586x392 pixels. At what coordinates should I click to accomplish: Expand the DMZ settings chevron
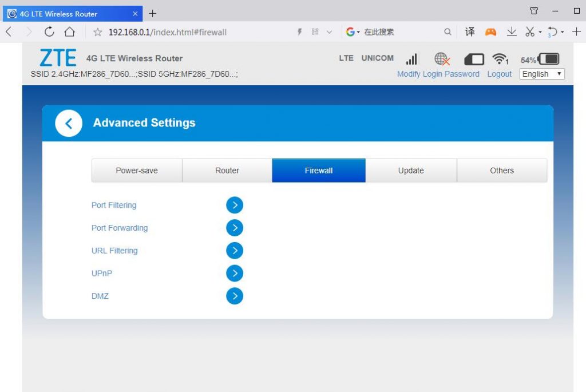(235, 296)
